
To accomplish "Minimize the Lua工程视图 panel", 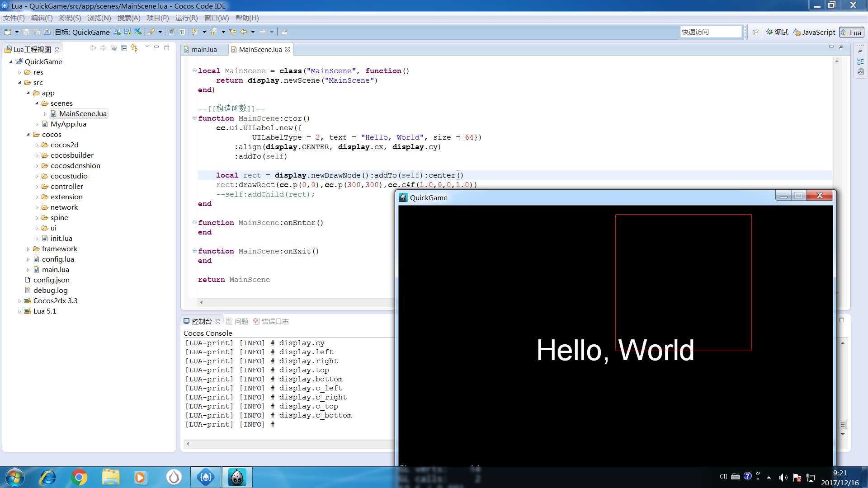I will point(156,47).
